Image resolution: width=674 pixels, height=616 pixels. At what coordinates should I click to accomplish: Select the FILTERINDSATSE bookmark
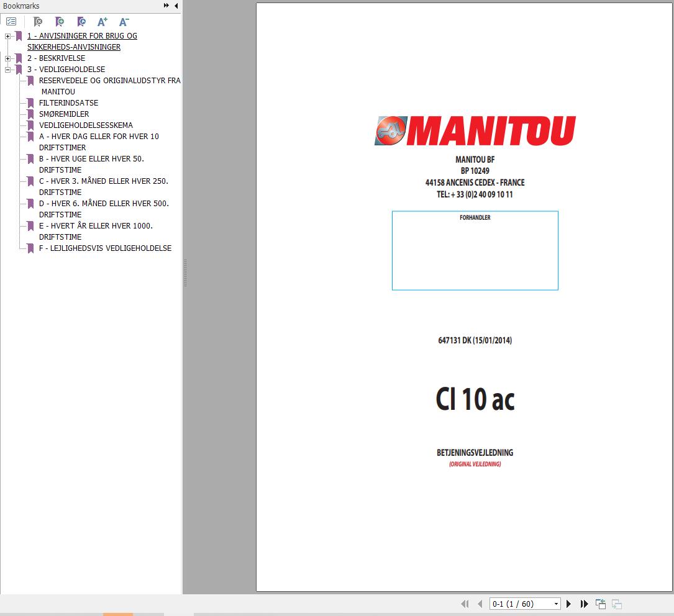69,102
